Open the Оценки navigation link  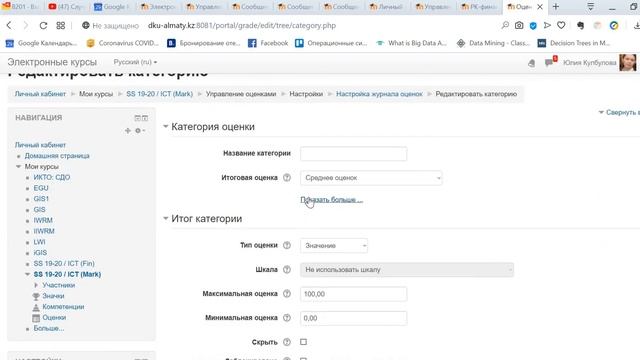[x=54, y=318]
